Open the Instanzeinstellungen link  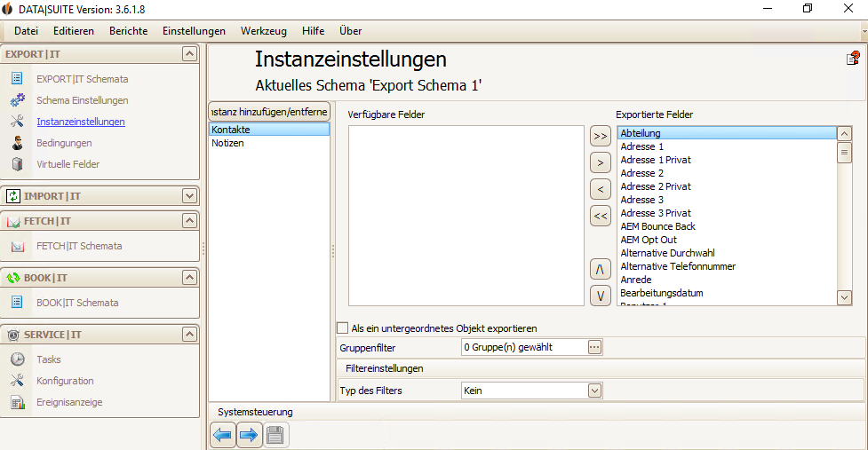(81, 122)
